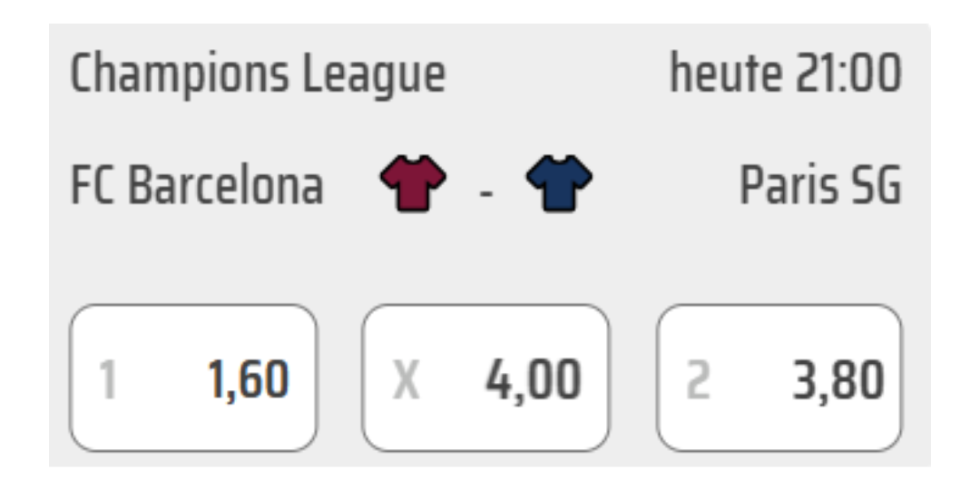Click the 1,60 odds value
980x490 pixels.
pyautogui.click(x=246, y=381)
